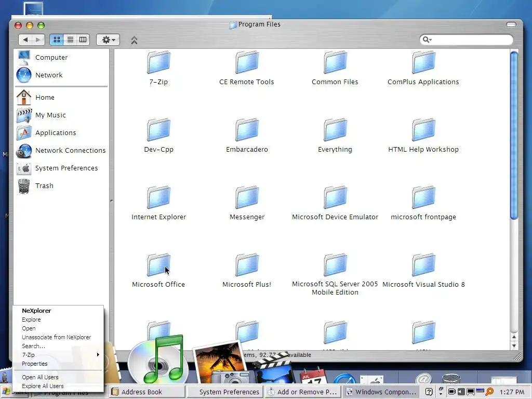
Task: Select the Dev-Cpp folder
Action: coord(158,130)
